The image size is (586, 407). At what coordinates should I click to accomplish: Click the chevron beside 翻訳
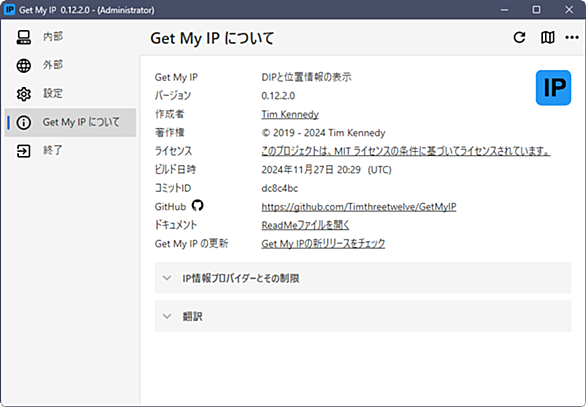pyautogui.click(x=167, y=316)
